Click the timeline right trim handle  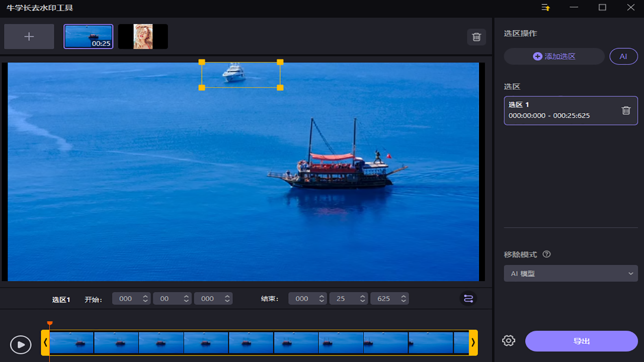[x=473, y=343]
